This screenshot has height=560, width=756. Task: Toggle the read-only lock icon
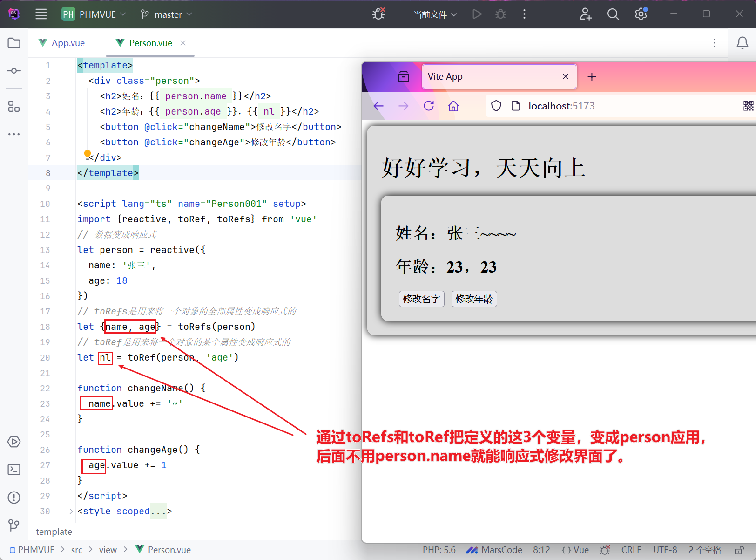pos(739,550)
